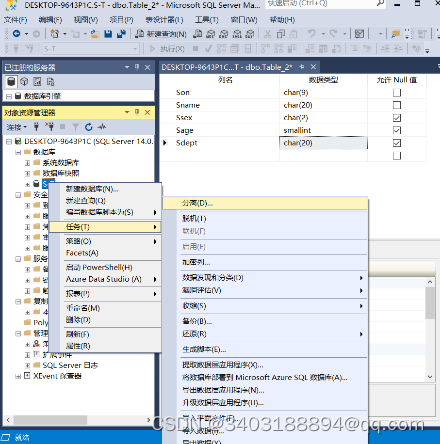The image size is (440, 444).
Task: Open 还原(R) submenu in Tasks
Action: point(265,334)
